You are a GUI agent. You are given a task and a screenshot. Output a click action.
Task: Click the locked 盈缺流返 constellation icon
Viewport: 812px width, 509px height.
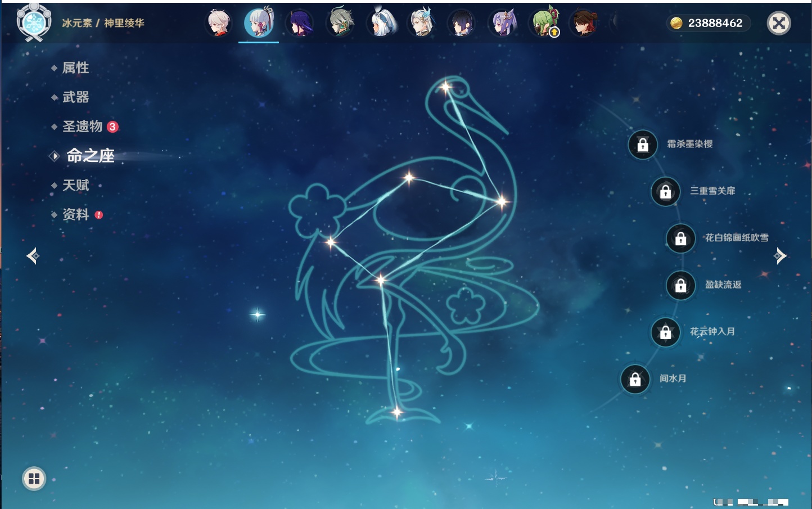pyautogui.click(x=681, y=285)
